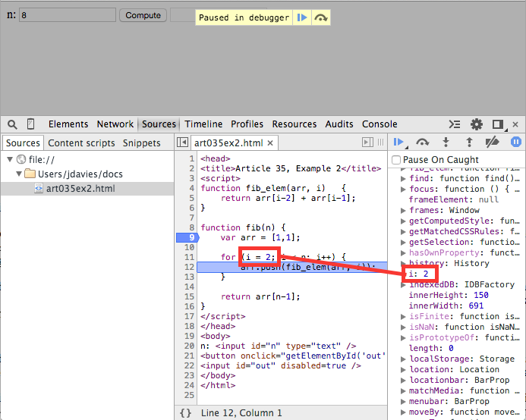
Task: Click line number 12 in gutter
Action: coord(189,267)
